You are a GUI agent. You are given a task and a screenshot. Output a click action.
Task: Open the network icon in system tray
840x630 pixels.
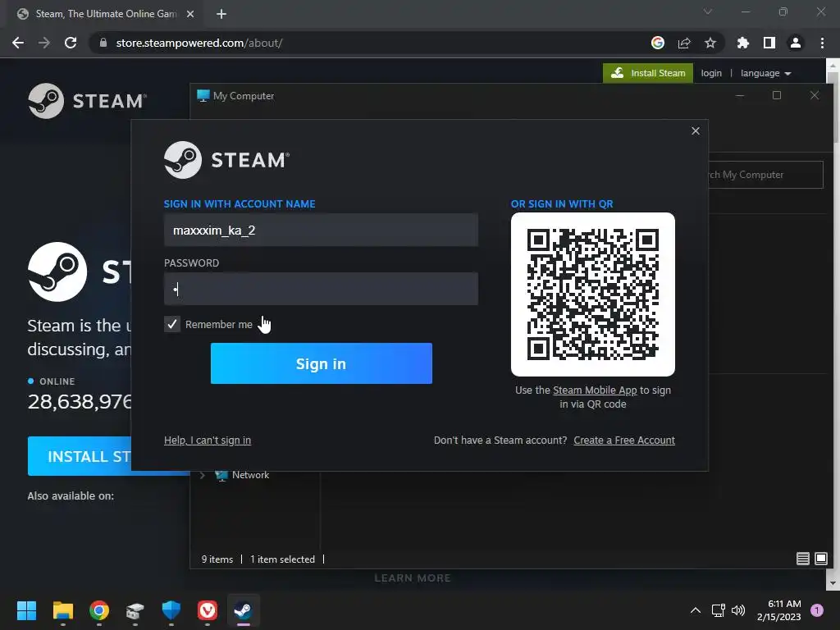click(x=719, y=610)
